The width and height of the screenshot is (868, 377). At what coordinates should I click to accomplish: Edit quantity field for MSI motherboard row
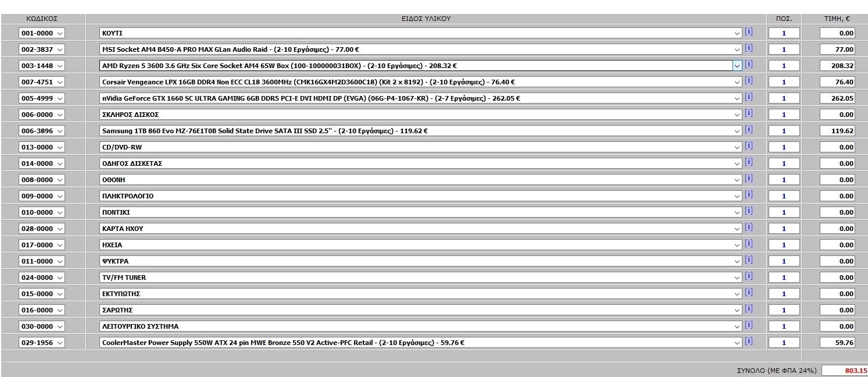784,49
